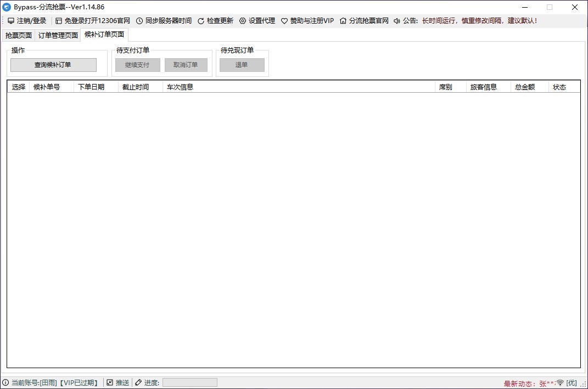Click the 查询候补订单 button
This screenshot has height=389, width=588.
coord(53,65)
